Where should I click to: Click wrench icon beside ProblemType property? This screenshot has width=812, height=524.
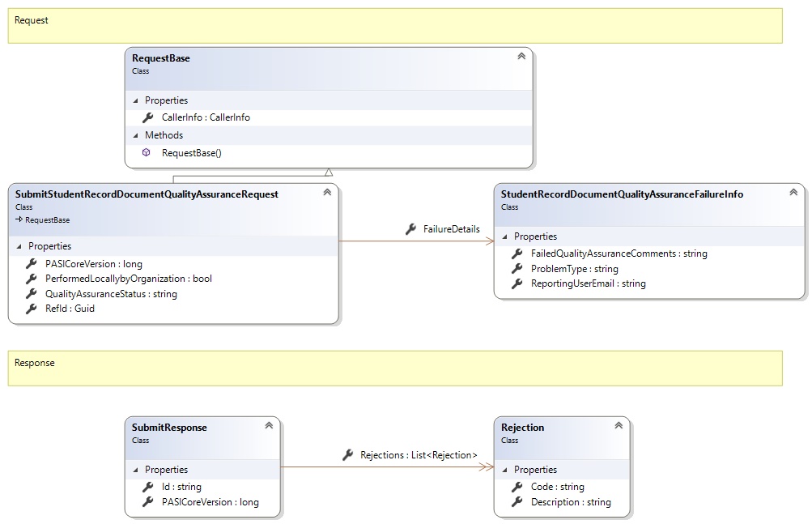click(x=517, y=268)
